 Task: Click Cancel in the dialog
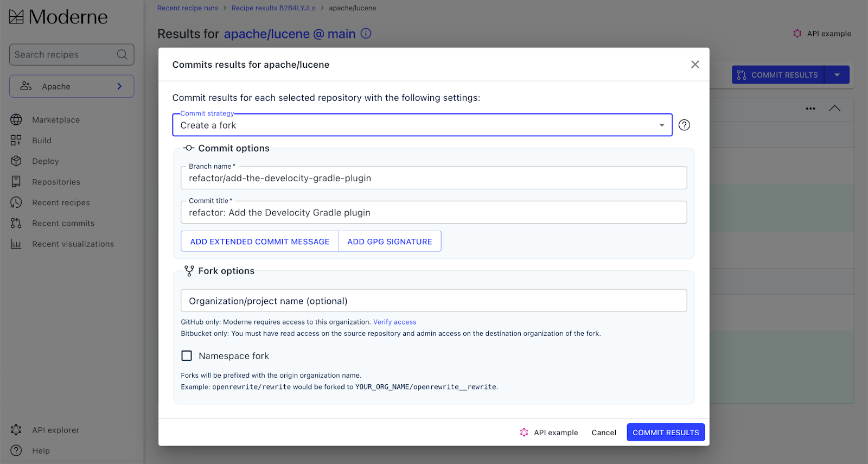click(x=604, y=433)
